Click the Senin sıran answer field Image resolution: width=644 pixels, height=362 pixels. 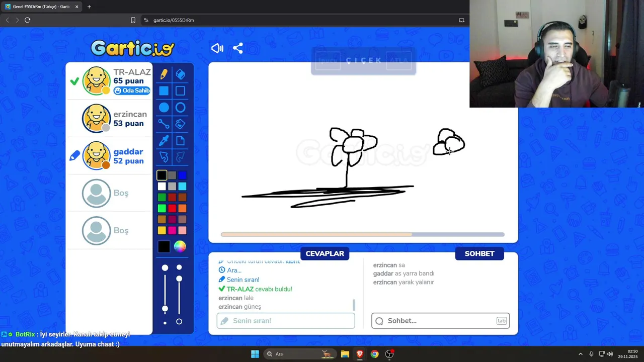point(286,321)
